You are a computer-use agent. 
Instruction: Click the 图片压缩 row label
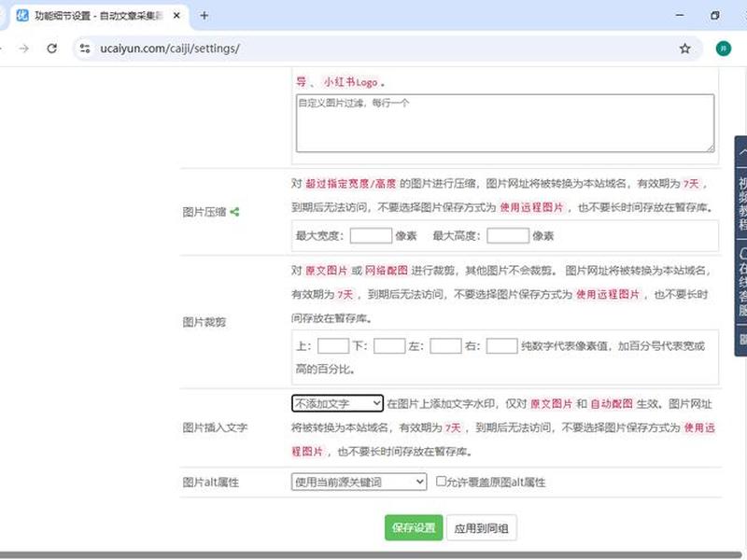click(x=204, y=212)
